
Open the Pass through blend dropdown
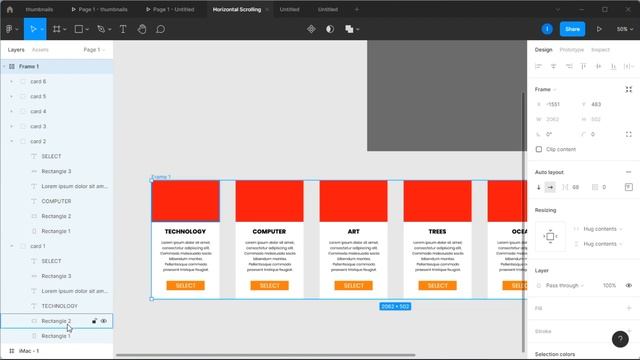pos(564,285)
